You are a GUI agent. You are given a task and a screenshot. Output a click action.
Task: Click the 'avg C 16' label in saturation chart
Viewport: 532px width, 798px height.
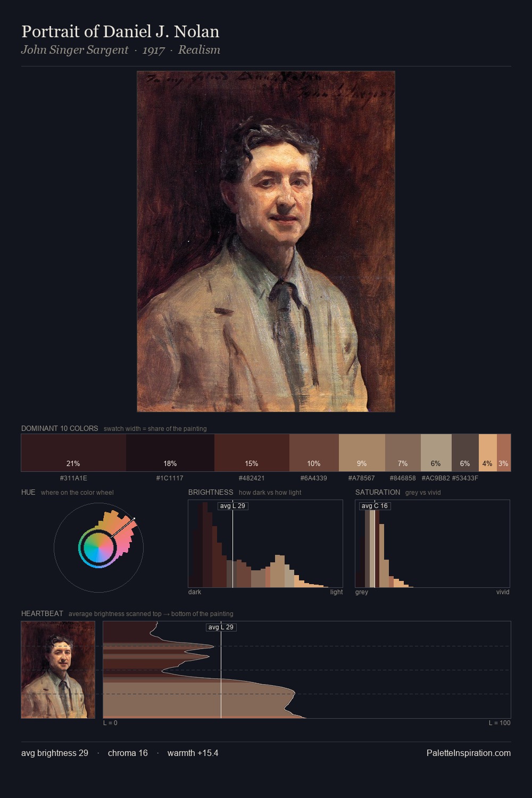(x=375, y=506)
